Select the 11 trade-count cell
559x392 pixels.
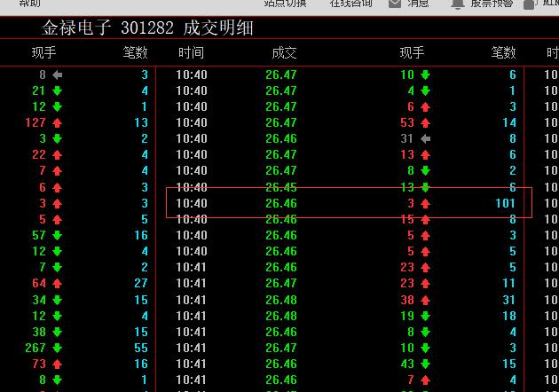coord(509,283)
